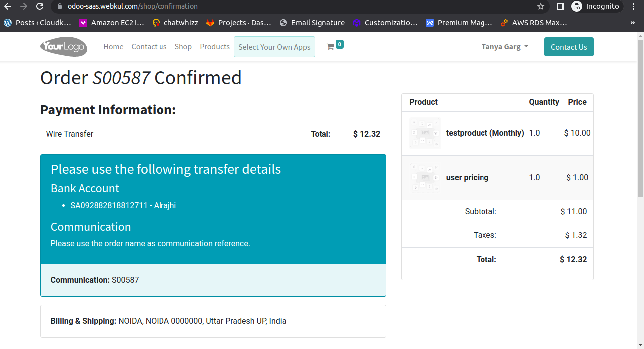Screen dimensions: 644x349
Task: Click the teal Contact Us button
Action: click(569, 47)
